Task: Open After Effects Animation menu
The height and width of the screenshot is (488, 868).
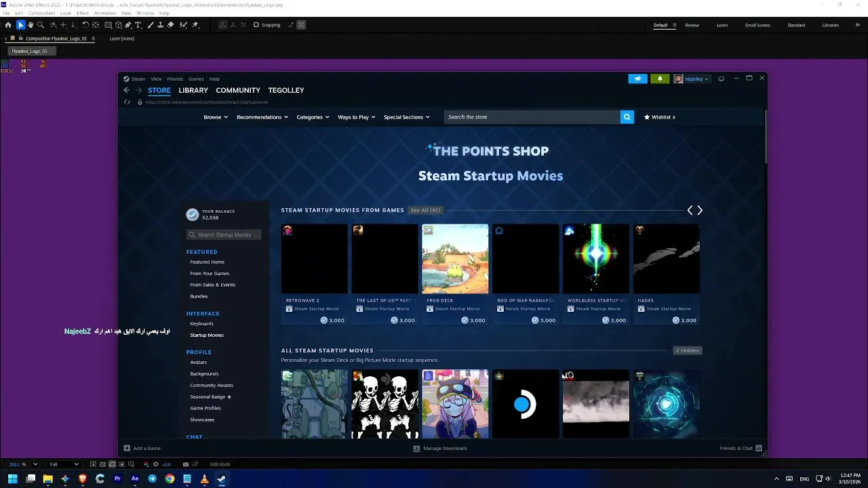Action: click(105, 14)
